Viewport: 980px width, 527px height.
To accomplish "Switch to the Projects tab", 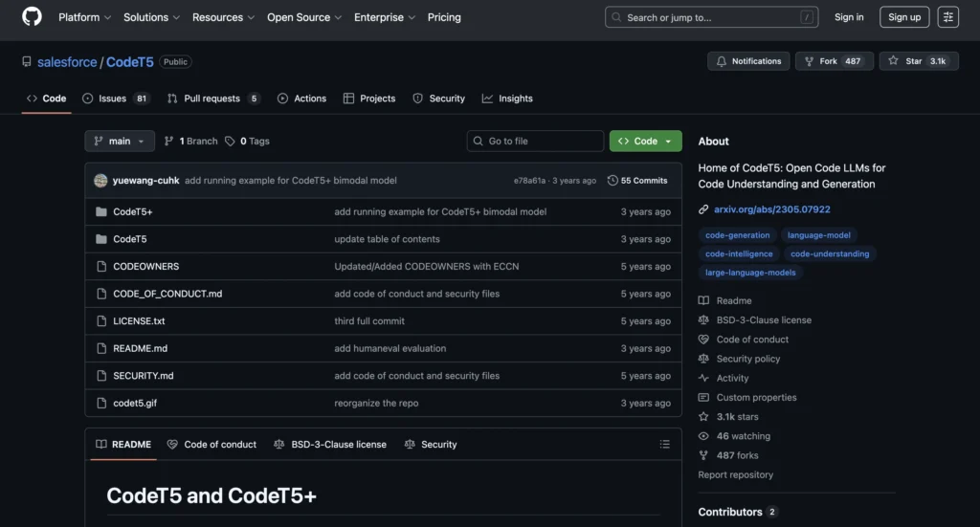I will click(x=369, y=99).
